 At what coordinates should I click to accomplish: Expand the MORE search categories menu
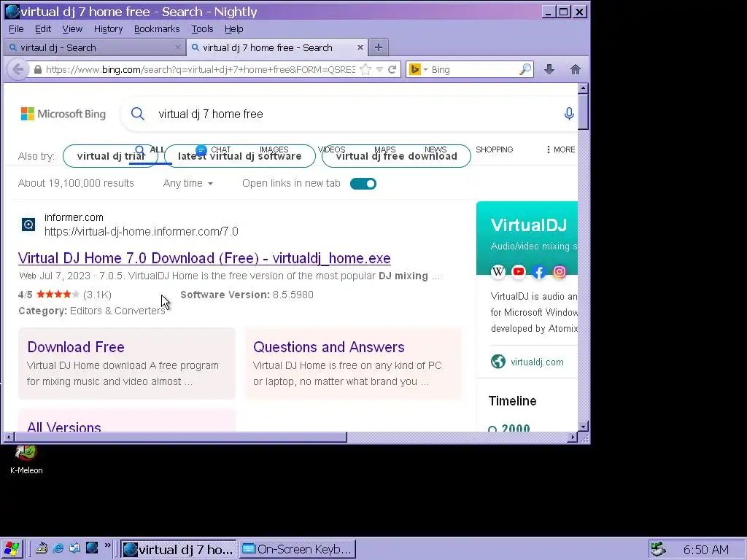click(561, 149)
